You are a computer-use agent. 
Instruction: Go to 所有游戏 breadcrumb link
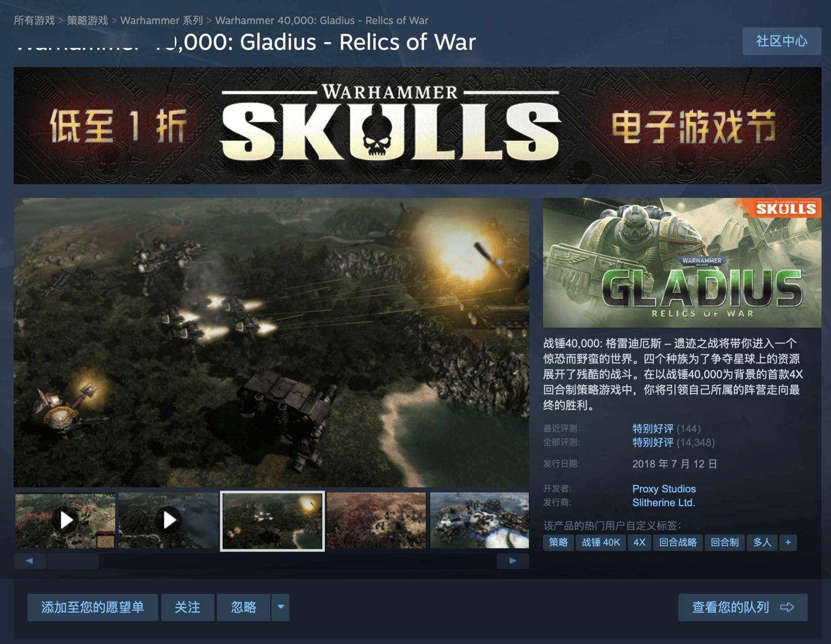point(34,20)
